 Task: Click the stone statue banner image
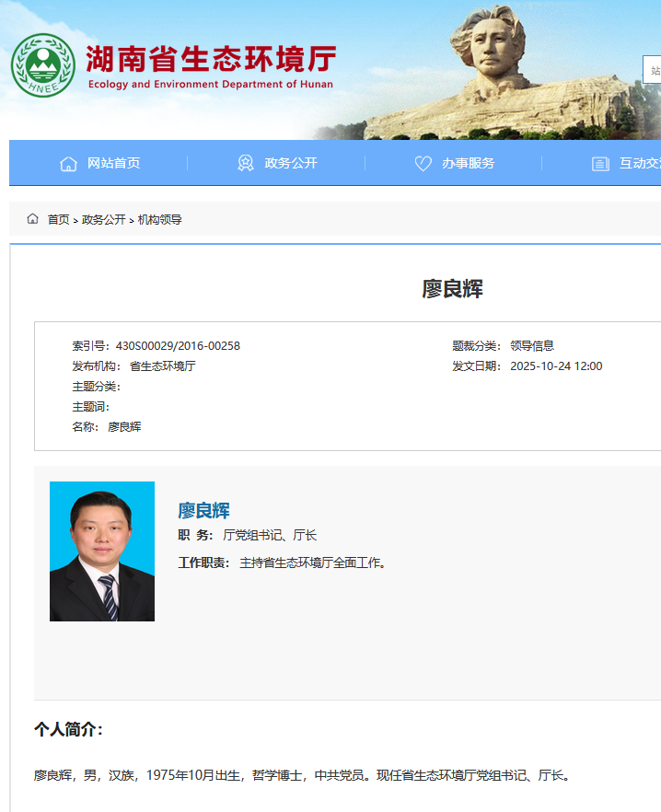coord(497,74)
